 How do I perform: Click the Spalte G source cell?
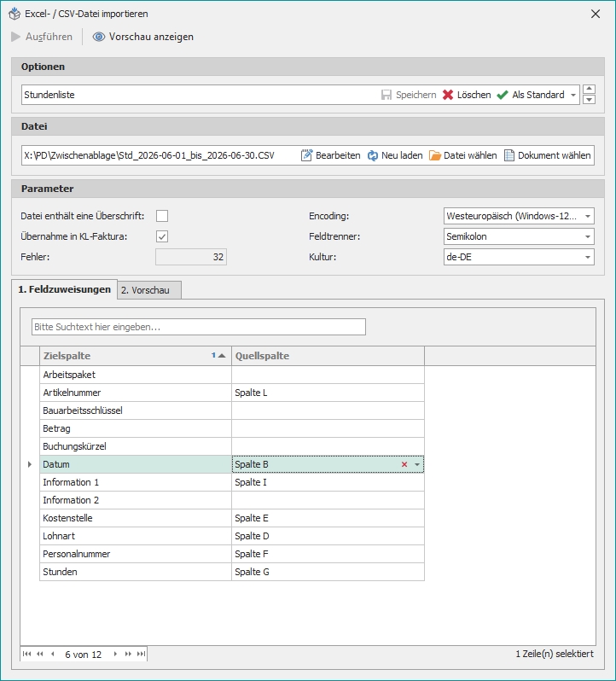328,572
